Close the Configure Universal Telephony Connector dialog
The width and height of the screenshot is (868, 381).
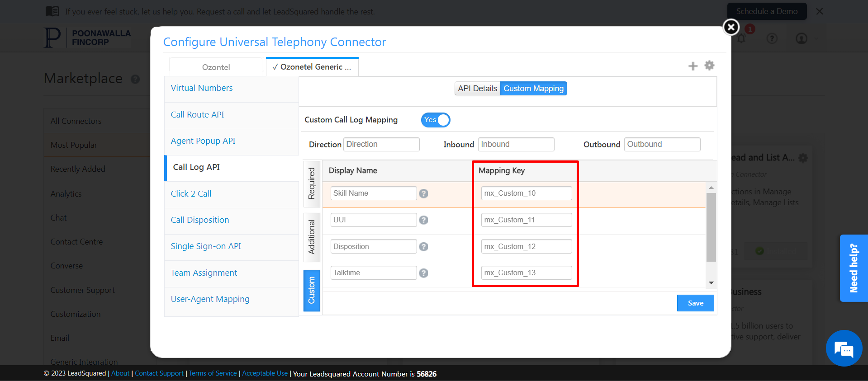(731, 27)
